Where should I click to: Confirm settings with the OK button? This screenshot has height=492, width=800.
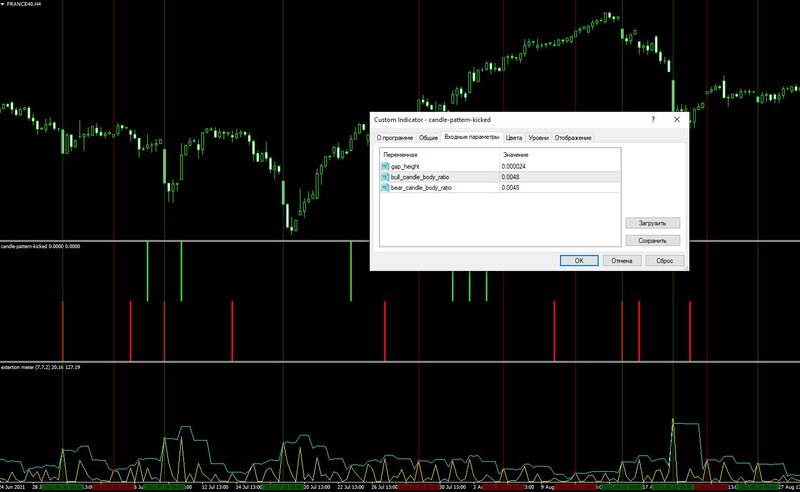pyautogui.click(x=579, y=260)
